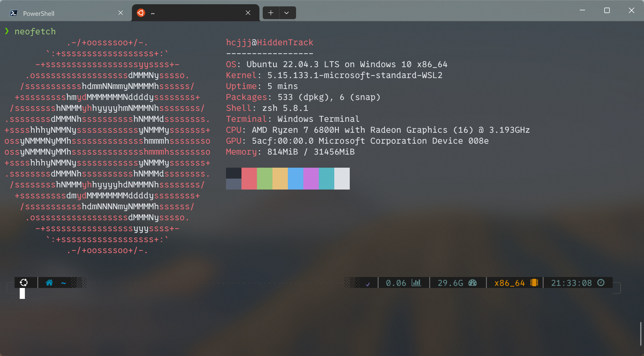Close the PowerShell tab
The width and height of the screenshot is (644, 356).
tap(120, 13)
